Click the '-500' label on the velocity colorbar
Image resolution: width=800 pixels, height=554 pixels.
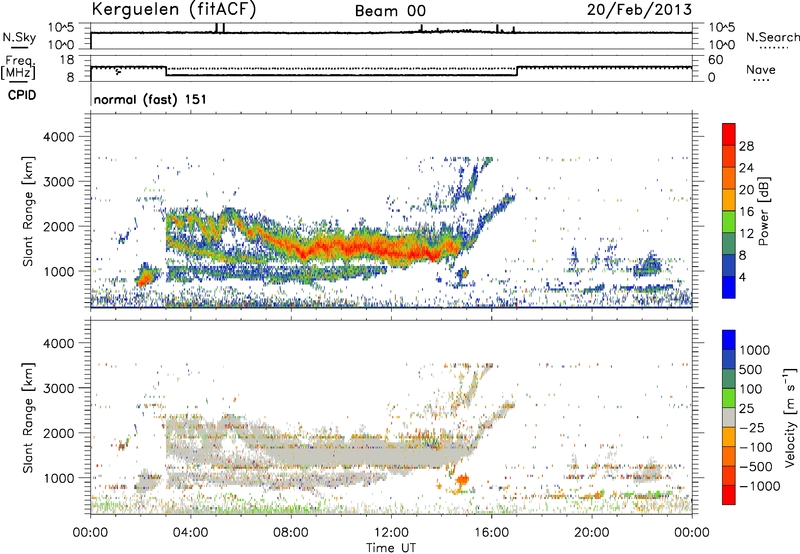(x=756, y=467)
